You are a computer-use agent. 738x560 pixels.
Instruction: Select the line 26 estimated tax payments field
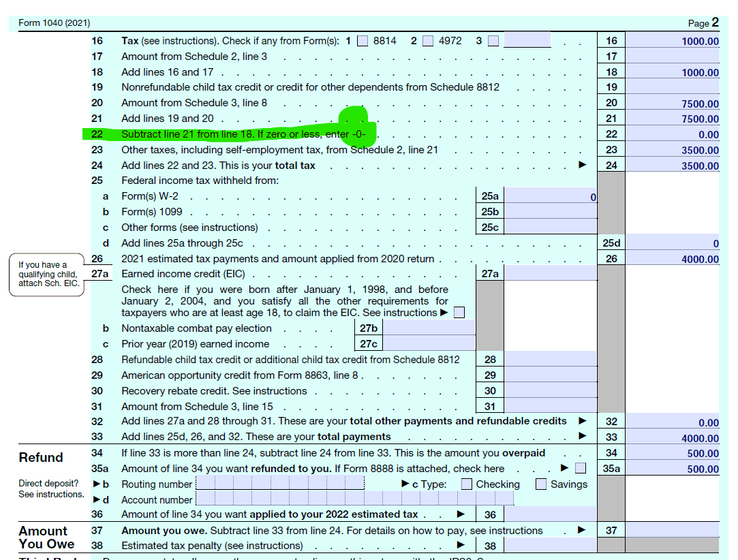tap(672, 259)
